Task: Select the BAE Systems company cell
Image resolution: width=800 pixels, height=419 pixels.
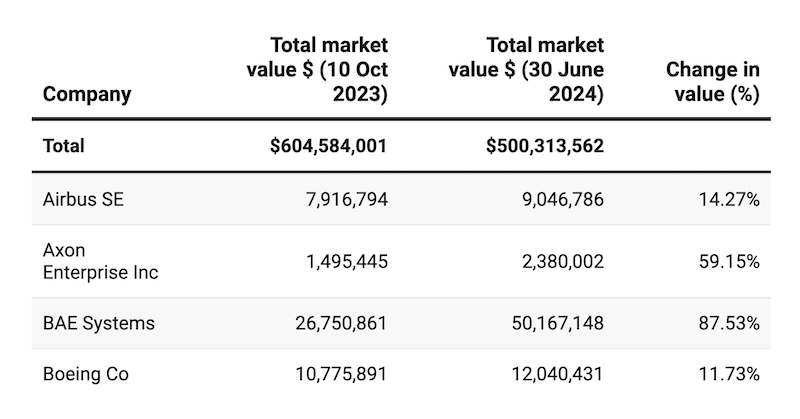Action: [98, 323]
